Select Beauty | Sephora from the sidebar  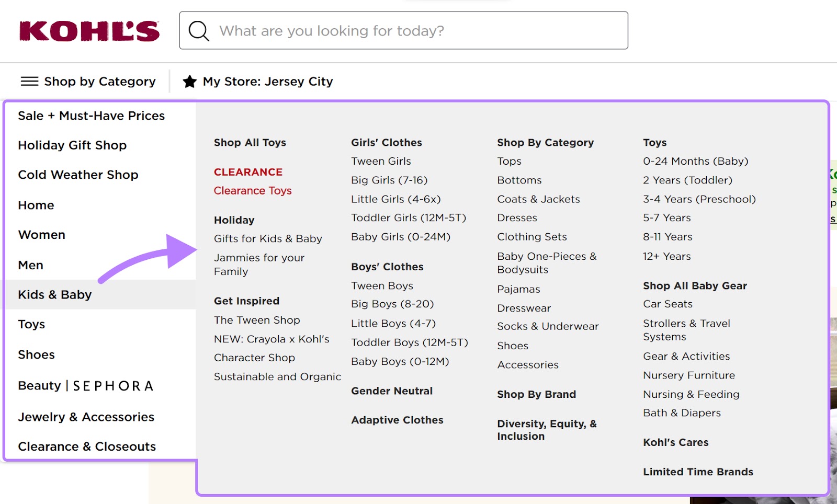coord(85,386)
